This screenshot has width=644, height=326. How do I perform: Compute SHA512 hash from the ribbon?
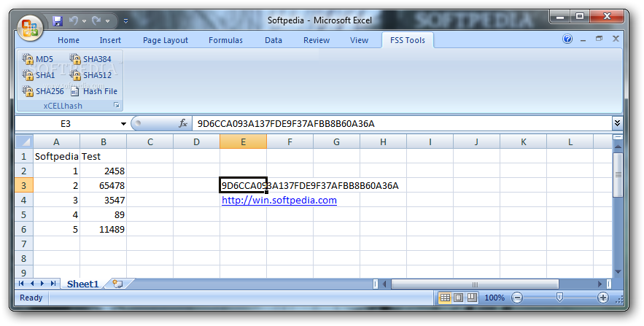90,75
